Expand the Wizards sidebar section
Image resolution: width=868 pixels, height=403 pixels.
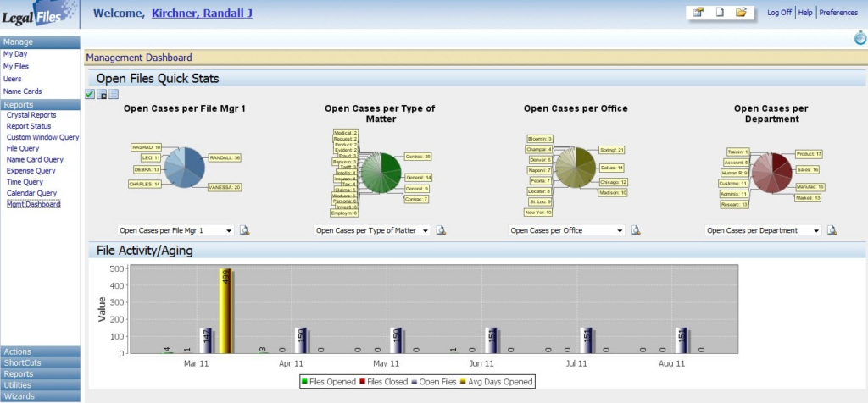pyautogui.click(x=40, y=396)
